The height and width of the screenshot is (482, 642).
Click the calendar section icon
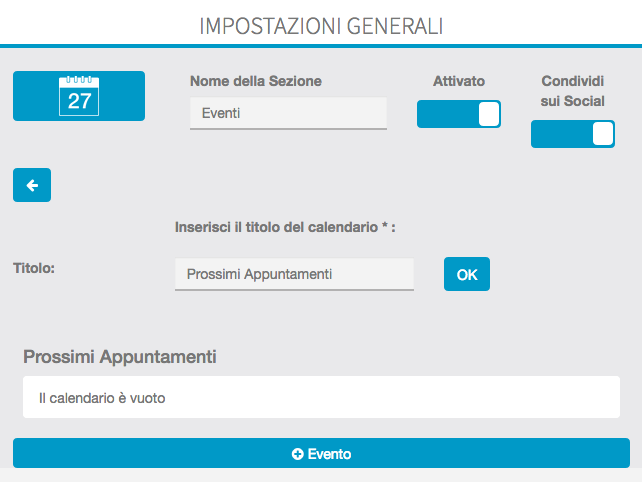[x=79, y=96]
